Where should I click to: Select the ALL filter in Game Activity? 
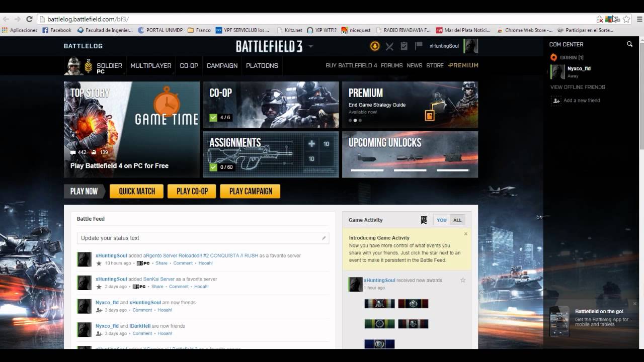pos(457,220)
